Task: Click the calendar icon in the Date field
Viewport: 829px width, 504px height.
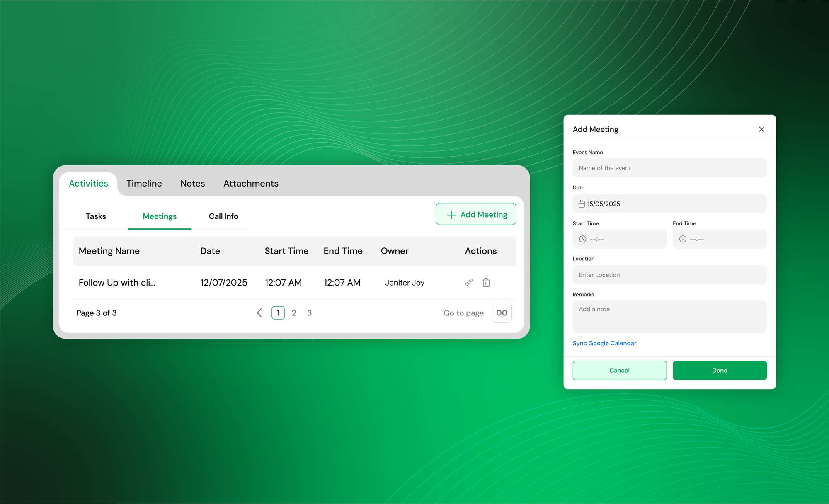Action: [582, 204]
